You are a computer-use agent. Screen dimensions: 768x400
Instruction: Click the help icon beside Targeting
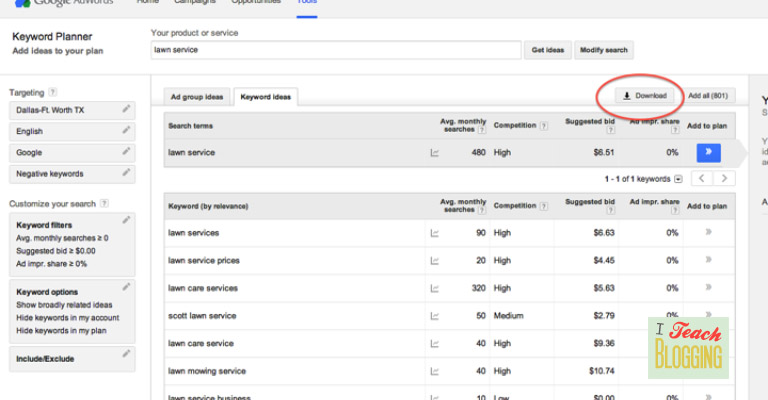(x=52, y=92)
